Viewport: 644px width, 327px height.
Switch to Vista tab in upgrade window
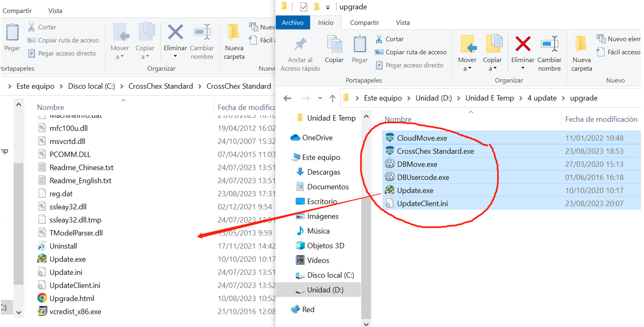[x=403, y=22]
